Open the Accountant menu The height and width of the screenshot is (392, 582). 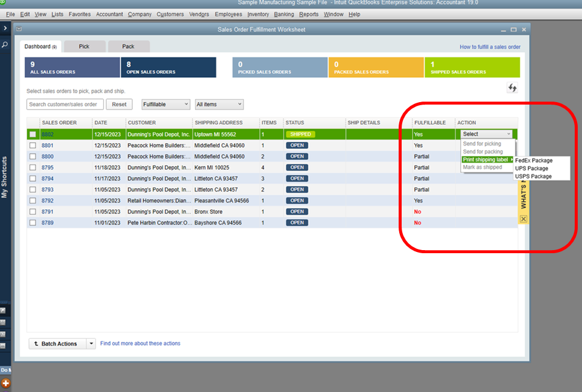click(109, 14)
